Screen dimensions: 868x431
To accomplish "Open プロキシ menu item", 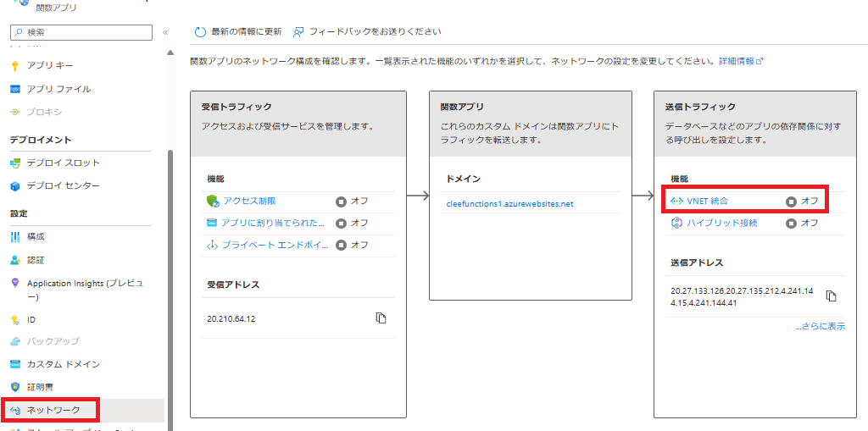I will 45,113.
